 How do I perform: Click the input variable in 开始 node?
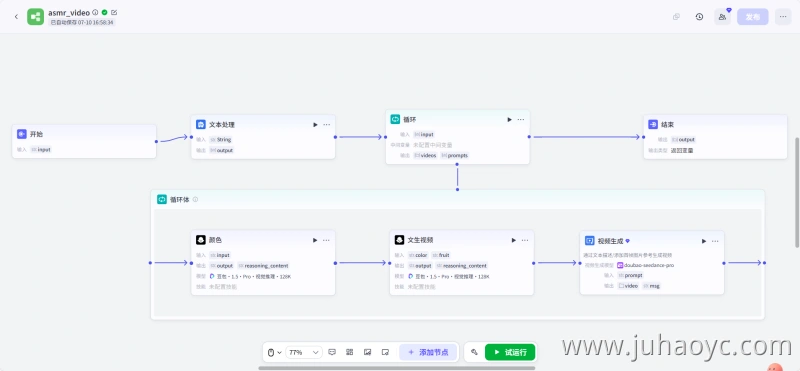click(41, 150)
